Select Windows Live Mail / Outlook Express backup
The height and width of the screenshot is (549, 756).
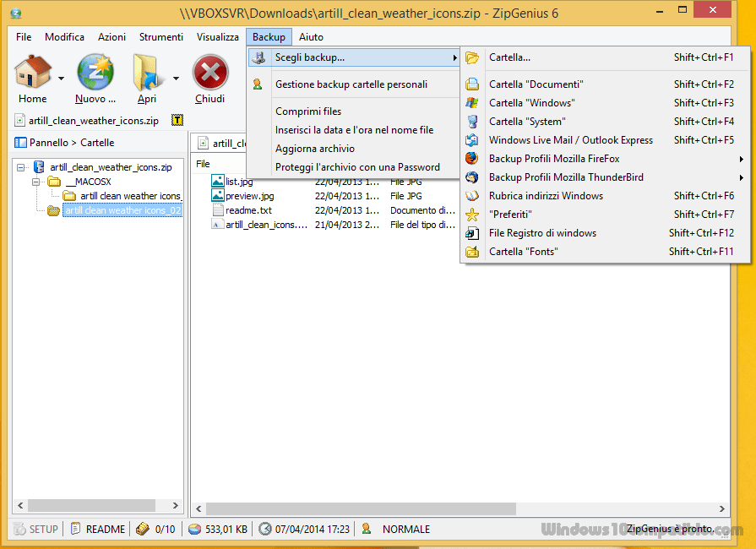(x=570, y=140)
